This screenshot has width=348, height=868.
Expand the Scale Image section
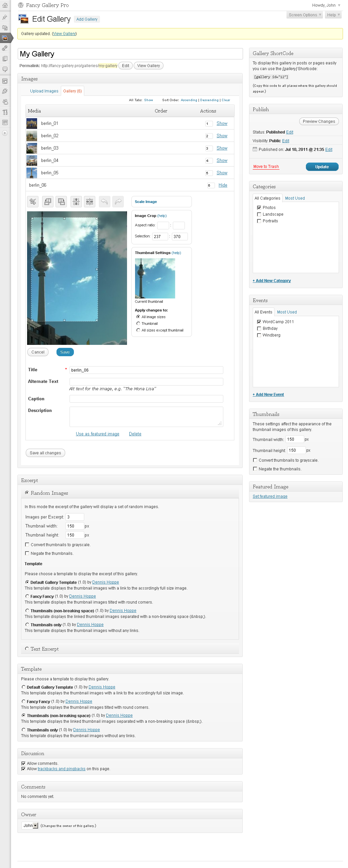point(146,202)
